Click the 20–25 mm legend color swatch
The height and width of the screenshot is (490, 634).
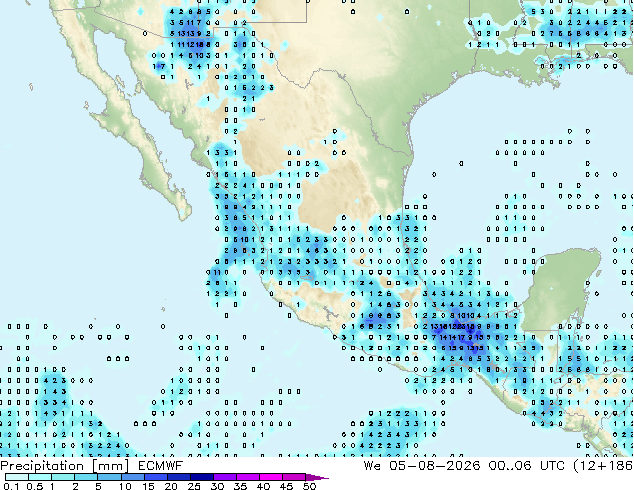(x=179, y=477)
